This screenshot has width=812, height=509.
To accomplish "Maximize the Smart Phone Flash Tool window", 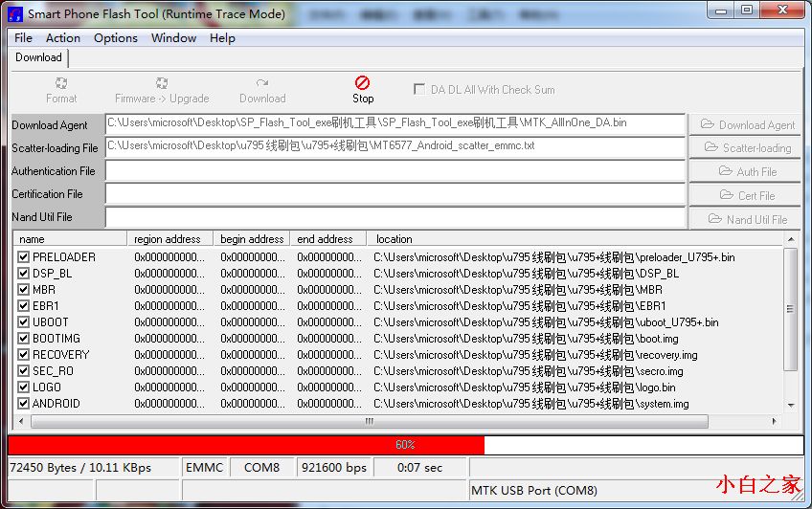I will pos(746,10).
